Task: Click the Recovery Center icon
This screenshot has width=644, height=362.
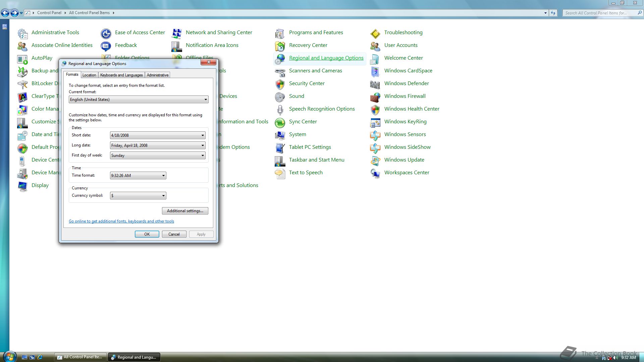Action: tap(280, 46)
